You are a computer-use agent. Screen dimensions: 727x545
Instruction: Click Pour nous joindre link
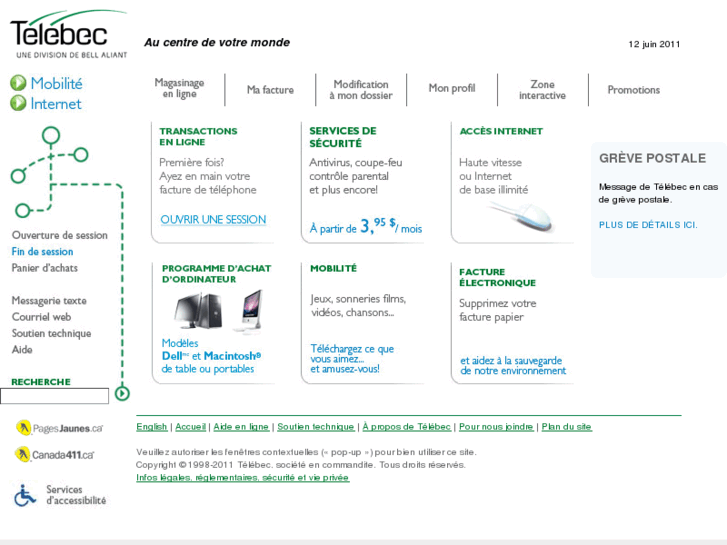496,427
